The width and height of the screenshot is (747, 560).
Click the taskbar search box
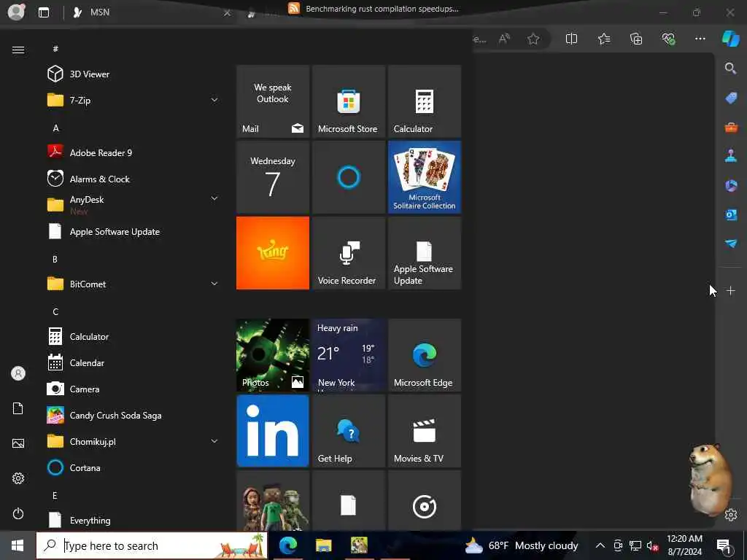(x=152, y=545)
